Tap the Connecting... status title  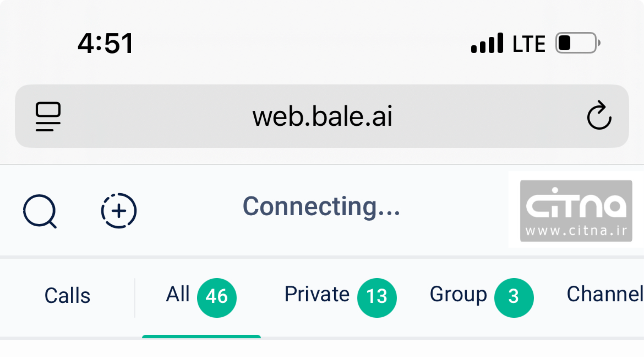point(321,207)
